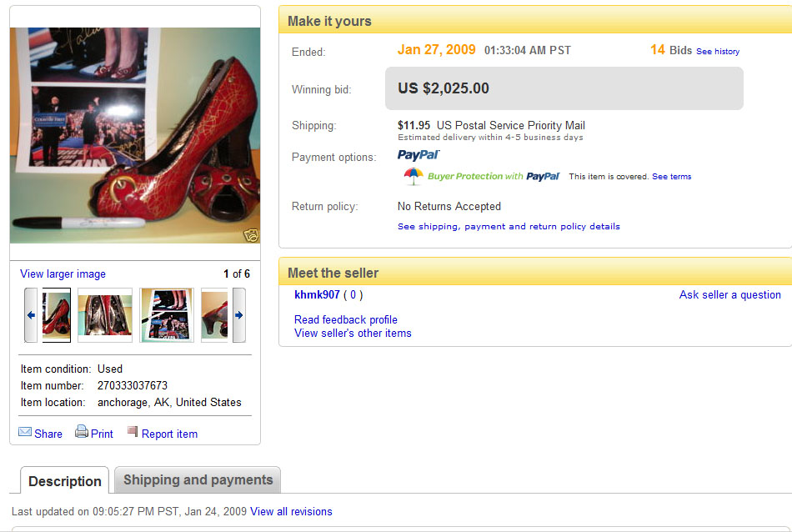
Task: Open View larger image link
Action: click(x=63, y=274)
